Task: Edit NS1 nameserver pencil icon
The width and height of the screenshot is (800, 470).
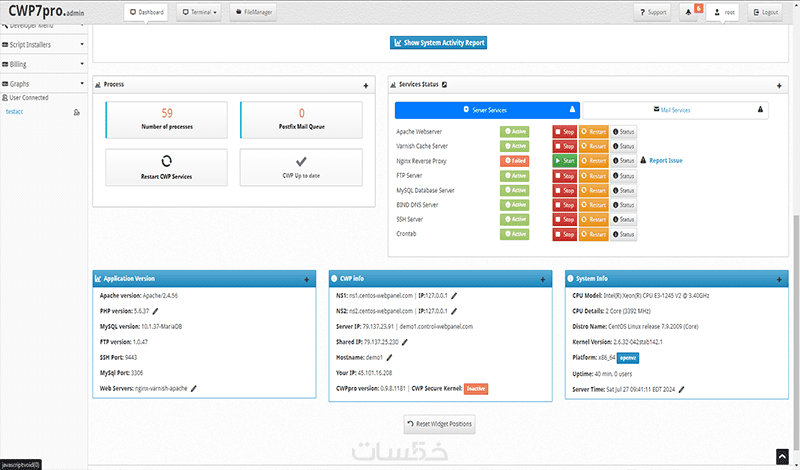Action: (454, 295)
